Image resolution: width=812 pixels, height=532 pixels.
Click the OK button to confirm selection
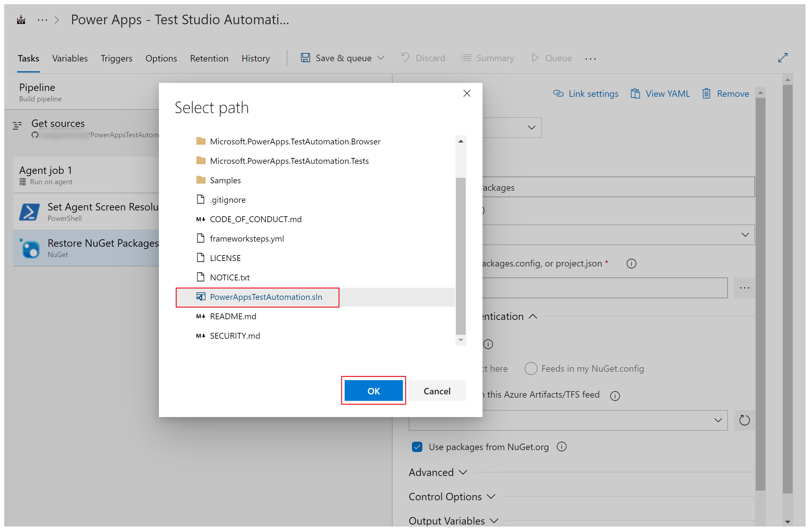pyautogui.click(x=373, y=390)
